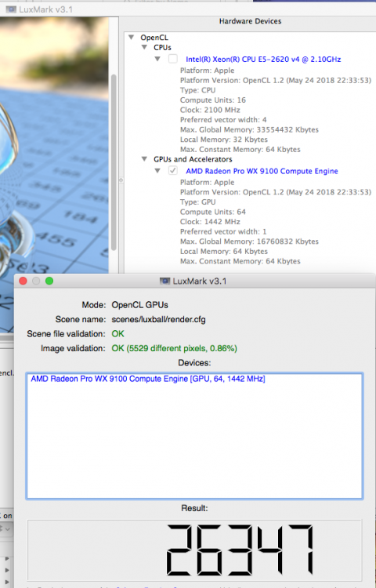Click GPU 'Compute Units: 64' line
Viewport: 376px width, 588px height.
pyautogui.click(x=213, y=212)
